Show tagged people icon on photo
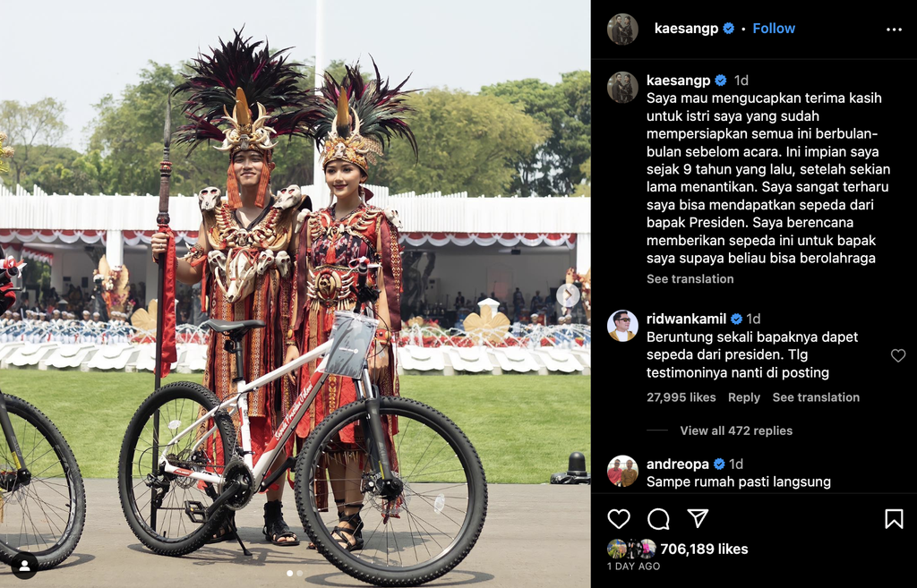 [24, 566]
